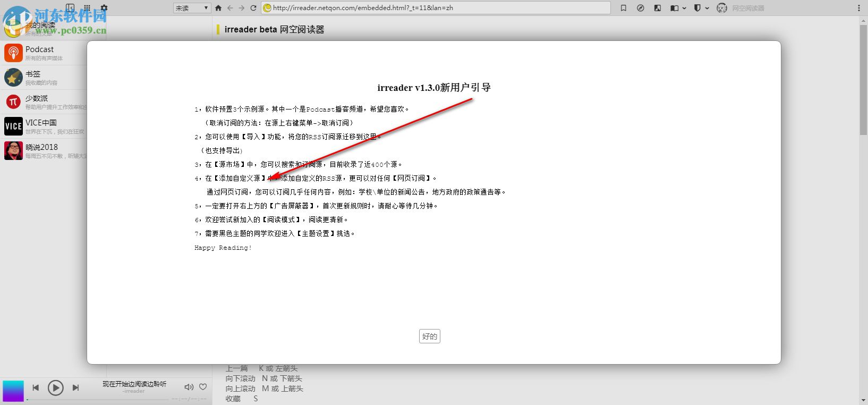
Task: Favorite the track with the heart icon
Action: coord(203,387)
